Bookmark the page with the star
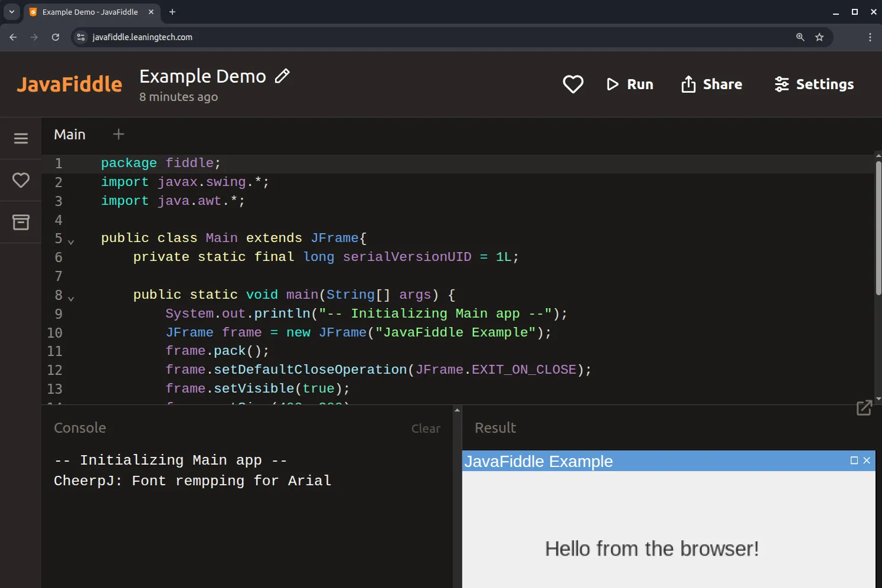Viewport: 882px width, 588px height. (819, 37)
